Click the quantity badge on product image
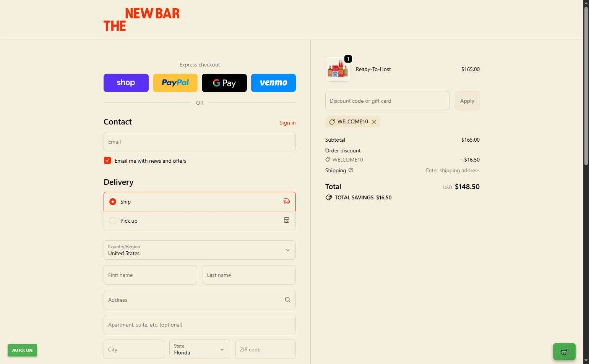 [348, 59]
